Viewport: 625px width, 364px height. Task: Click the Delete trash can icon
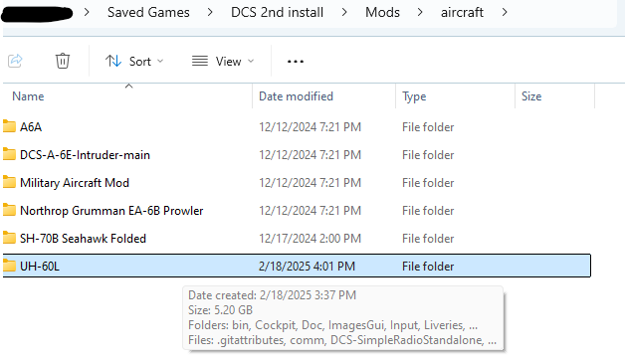63,61
